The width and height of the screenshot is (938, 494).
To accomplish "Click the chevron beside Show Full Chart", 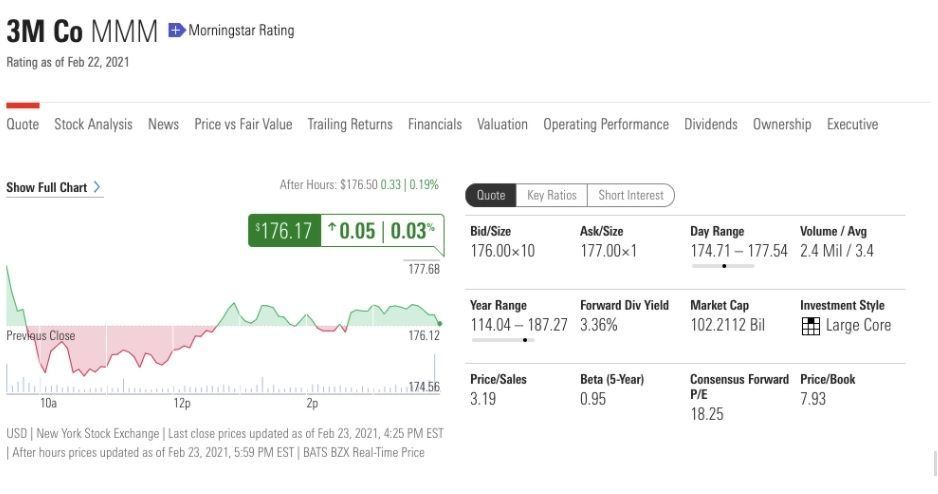I will pos(97,187).
